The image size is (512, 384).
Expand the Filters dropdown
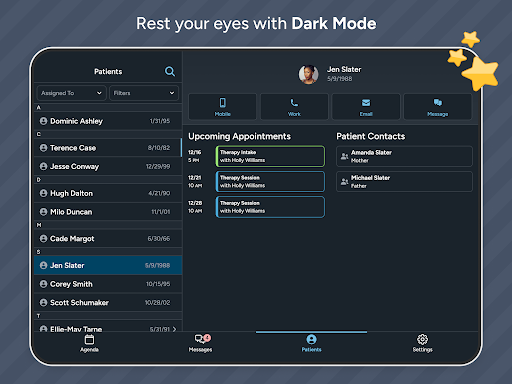144,93
